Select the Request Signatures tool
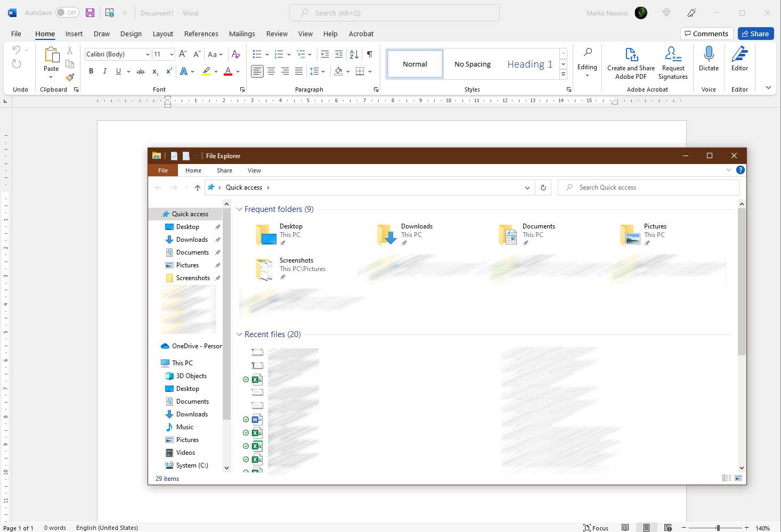This screenshot has width=781, height=532. click(x=673, y=61)
